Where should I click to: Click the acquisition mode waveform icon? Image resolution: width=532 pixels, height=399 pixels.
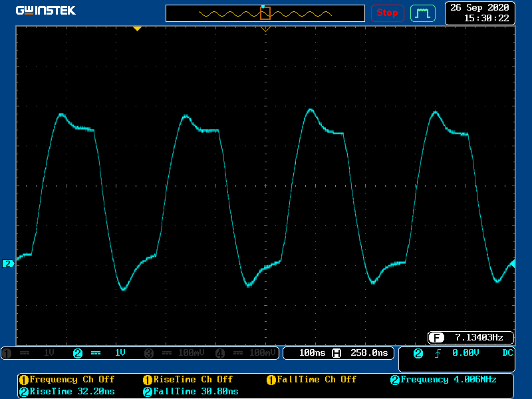[x=422, y=13]
